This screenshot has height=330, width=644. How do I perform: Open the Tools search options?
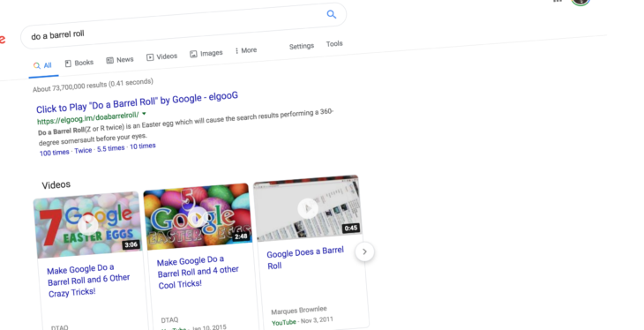pyautogui.click(x=334, y=43)
